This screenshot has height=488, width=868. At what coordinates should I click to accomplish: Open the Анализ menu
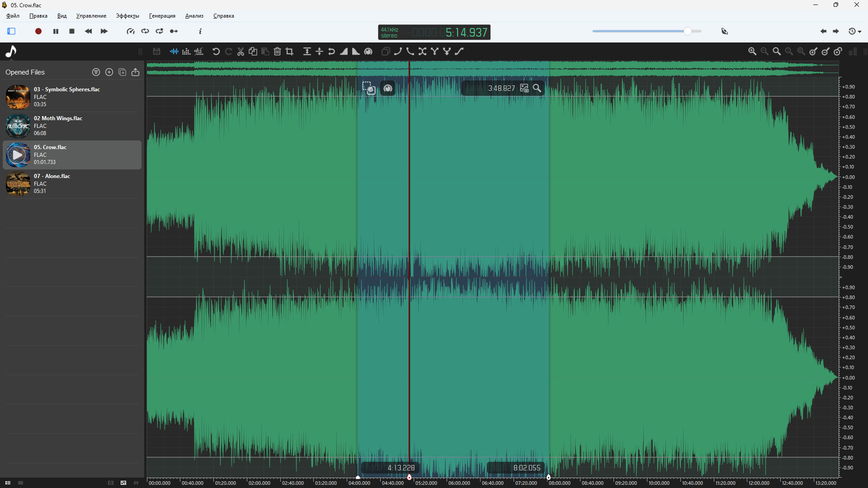point(194,16)
